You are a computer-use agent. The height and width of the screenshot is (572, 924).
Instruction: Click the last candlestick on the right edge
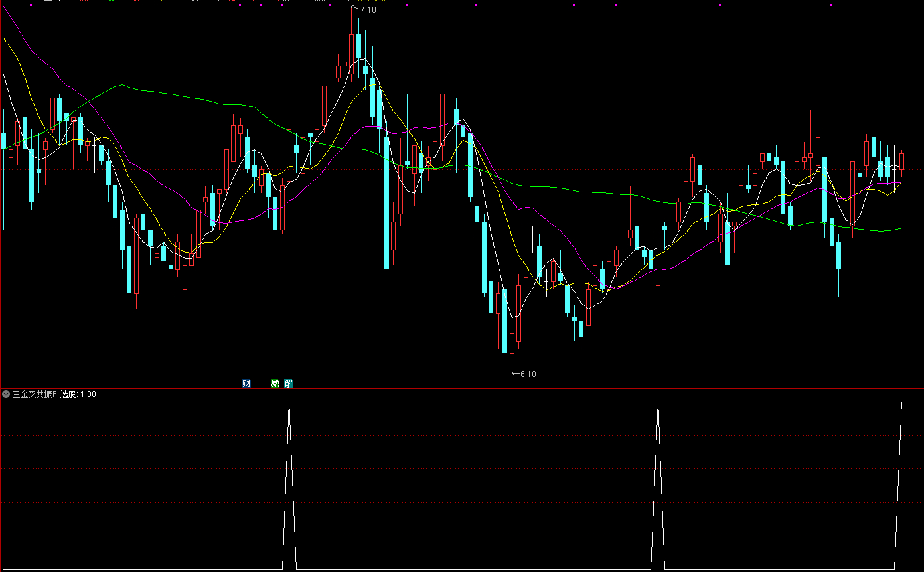901,161
